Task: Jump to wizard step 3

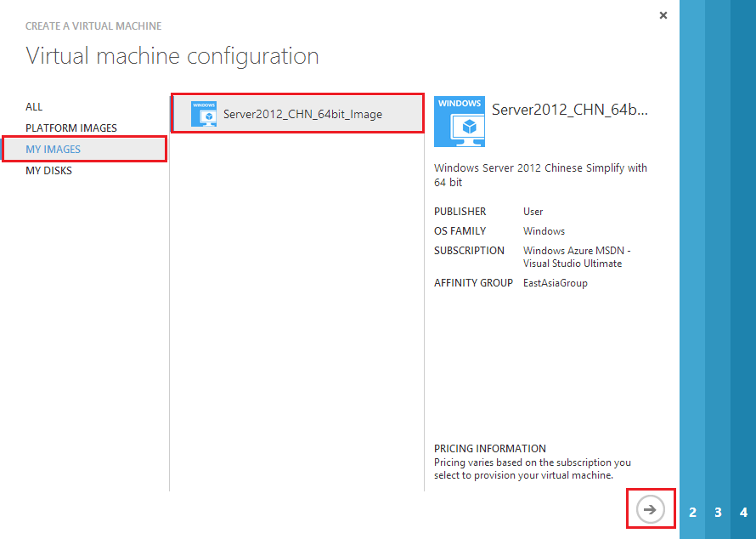Action: (x=718, y=512)
